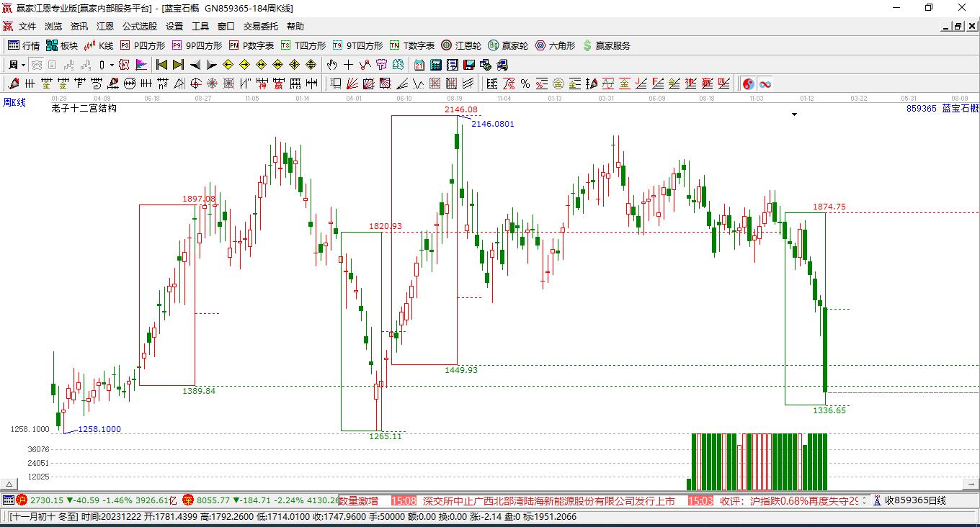980x527 pixels.
Task: Open the notepad list icon
Action: (x=452, y=65)
